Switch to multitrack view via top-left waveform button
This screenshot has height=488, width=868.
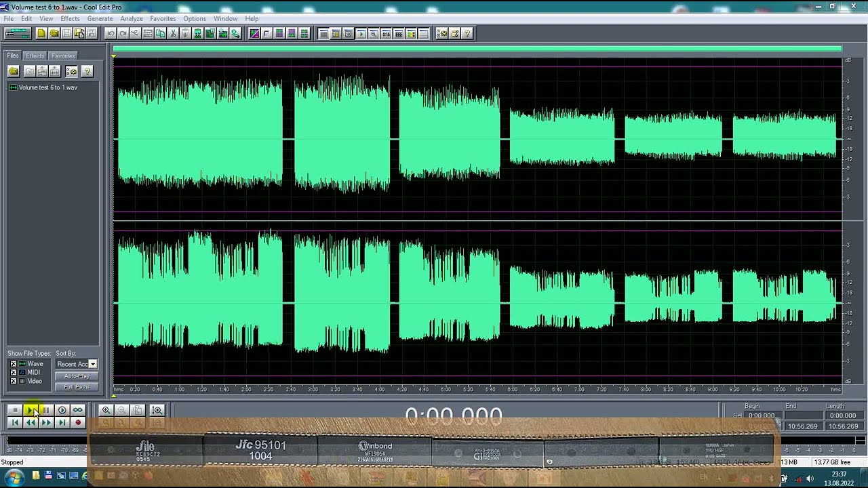tap(17, 33)
